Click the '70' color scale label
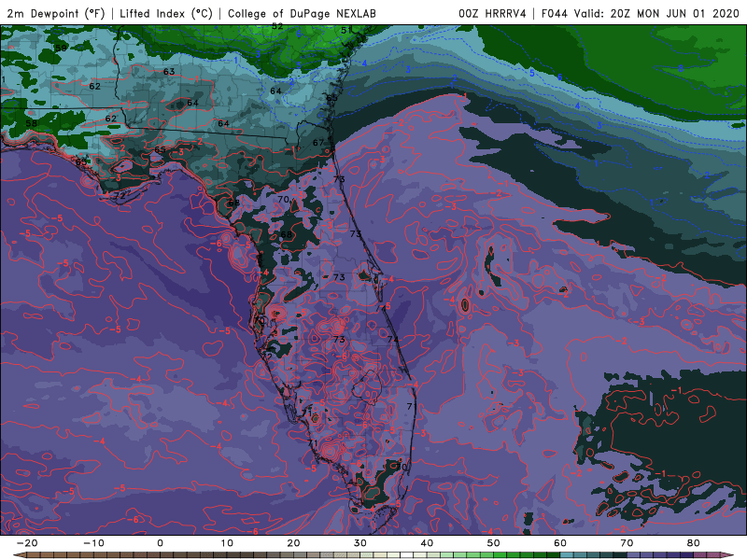747x560 pixels. click(627, 543)
